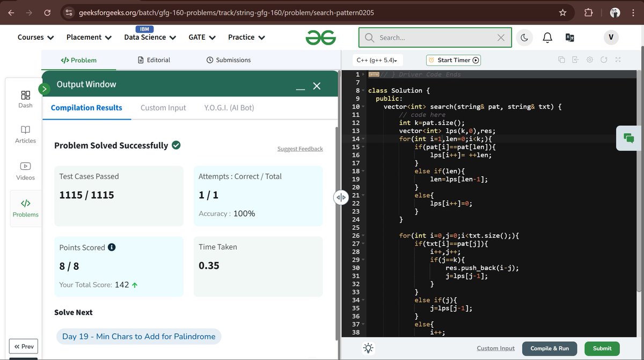Click the browser address bar URL

[226, 12]
